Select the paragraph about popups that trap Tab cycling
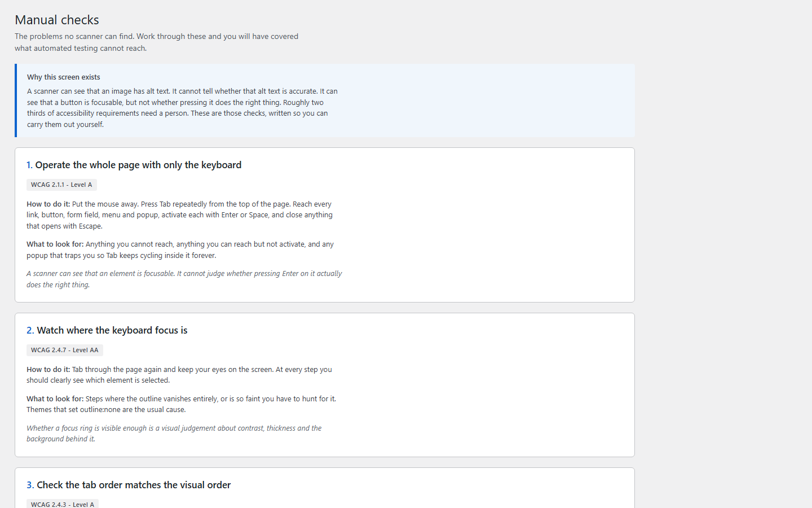The width and height of the screenshot is (812, 508). (x=180, y=250)
